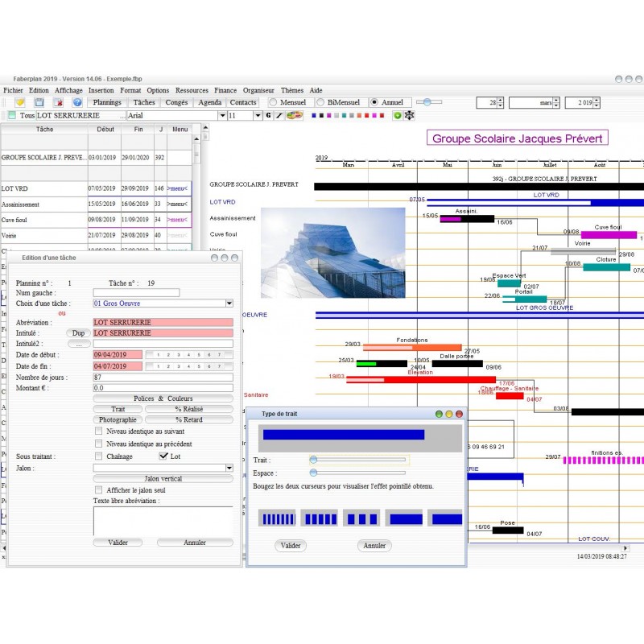This screenshot has width=644, height=644.
Task: Select the densest dotted line pattern preset
Action: (277, 518)
